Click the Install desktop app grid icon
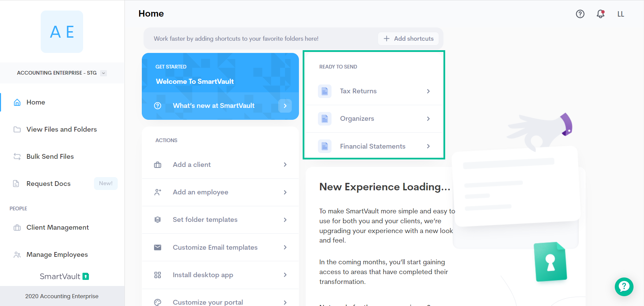The image size is (644, 306). 157,275
